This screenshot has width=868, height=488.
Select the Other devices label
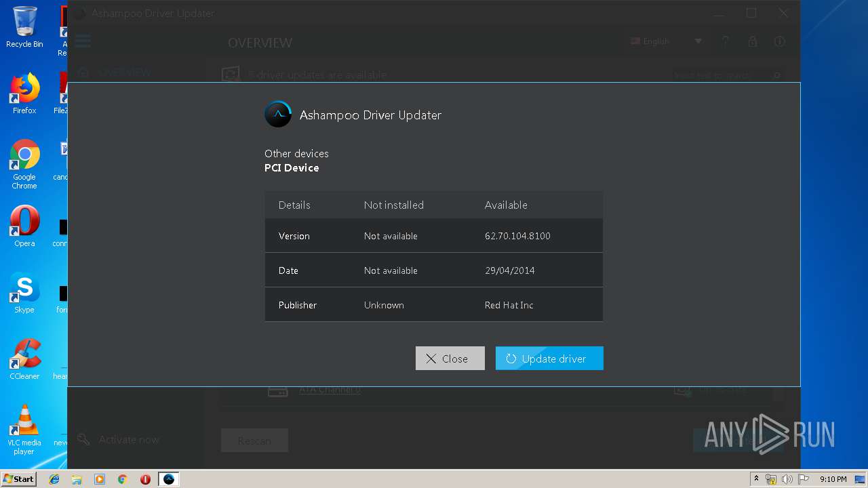tap(296, 154)
